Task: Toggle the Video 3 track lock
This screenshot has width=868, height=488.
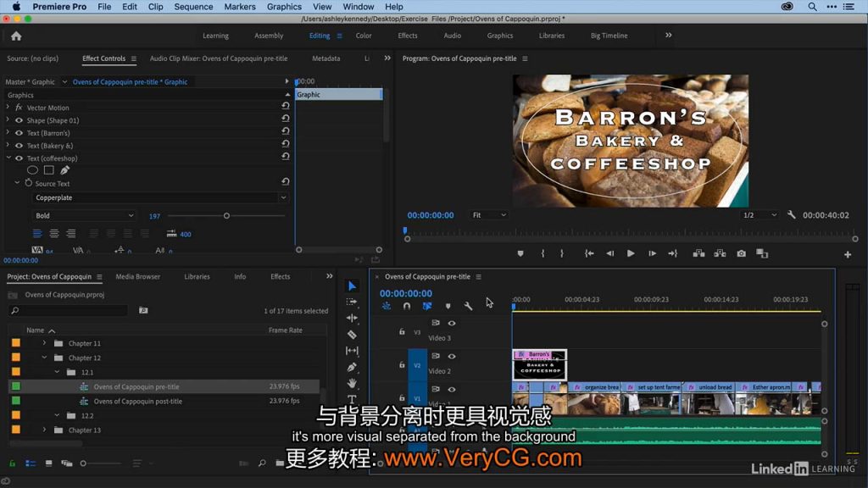Action: point(402,331)
